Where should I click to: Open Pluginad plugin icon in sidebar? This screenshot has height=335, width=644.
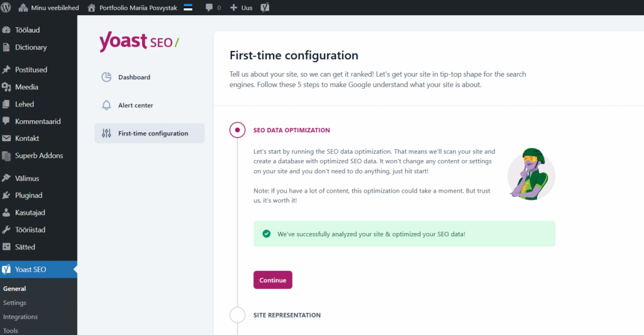pos(7,195)
